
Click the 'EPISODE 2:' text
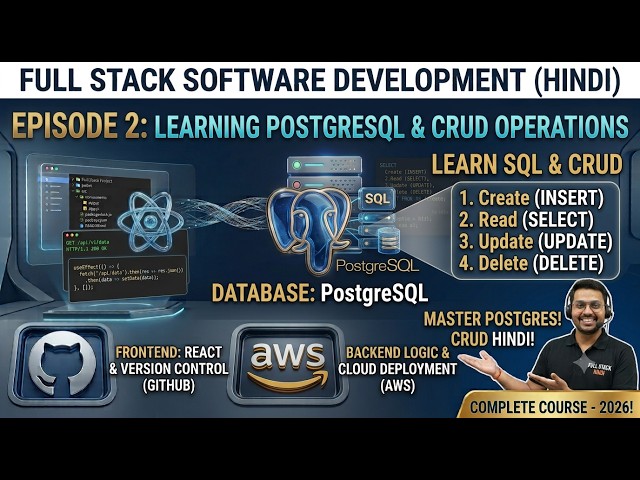pos(80,125)
